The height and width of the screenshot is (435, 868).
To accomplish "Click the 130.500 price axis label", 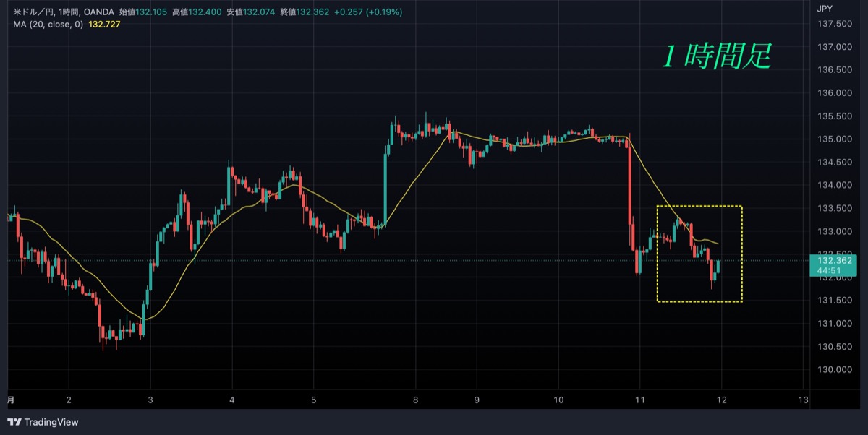I will pos(833,348).
